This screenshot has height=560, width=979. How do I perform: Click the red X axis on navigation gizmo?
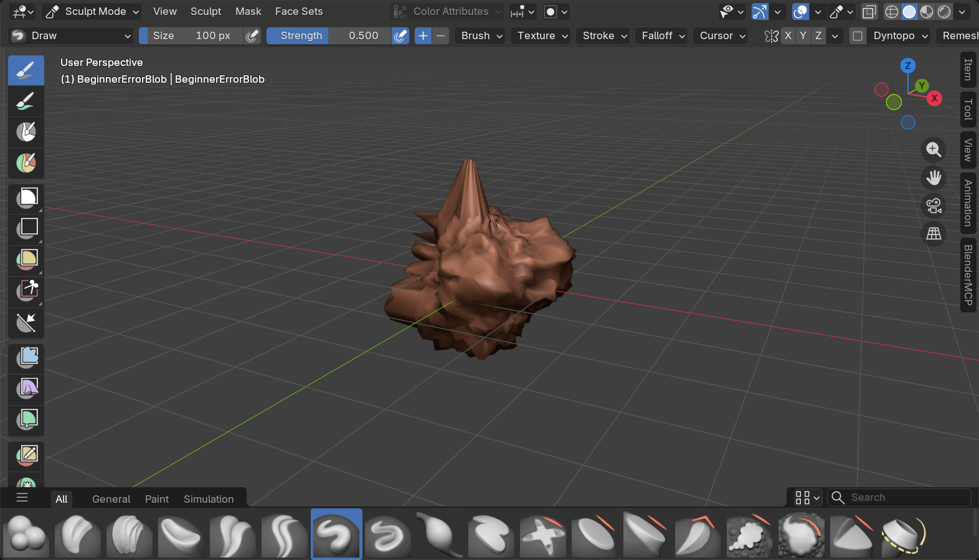[934, 98]
